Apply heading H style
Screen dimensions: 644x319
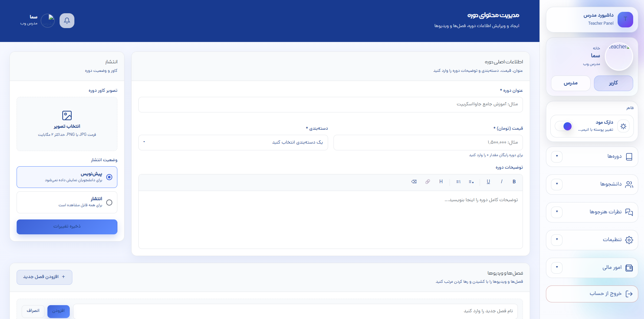pos(441,182)
